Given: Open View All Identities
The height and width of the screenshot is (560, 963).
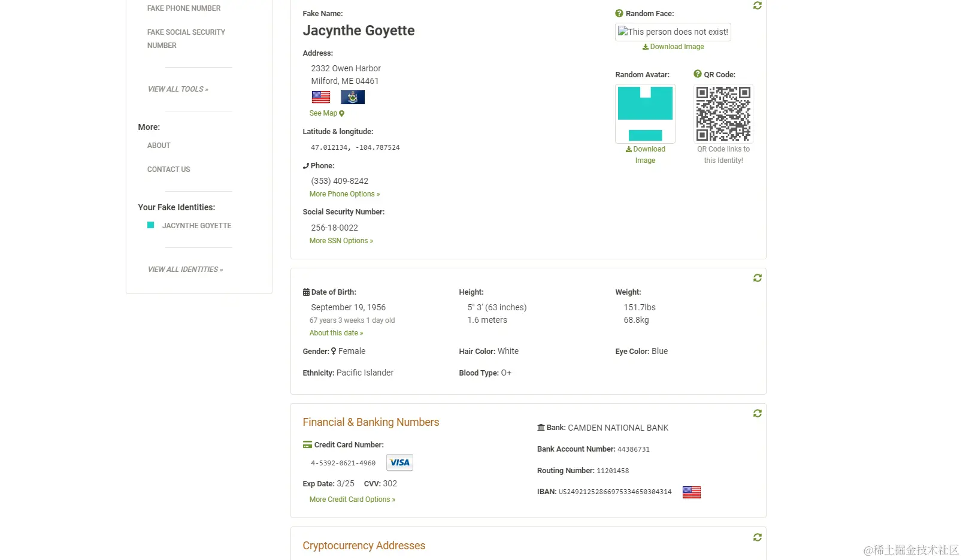Looking at the screenshot, I should coord(185,270).
